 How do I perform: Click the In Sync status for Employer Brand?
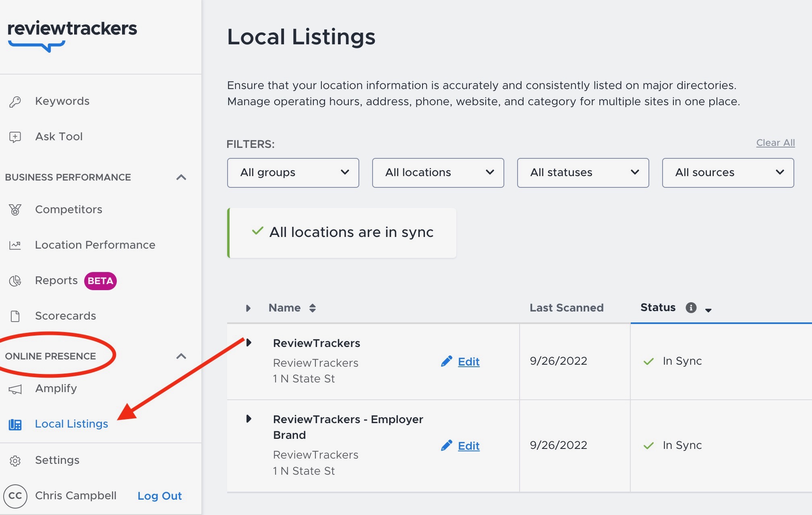[682, 445]
